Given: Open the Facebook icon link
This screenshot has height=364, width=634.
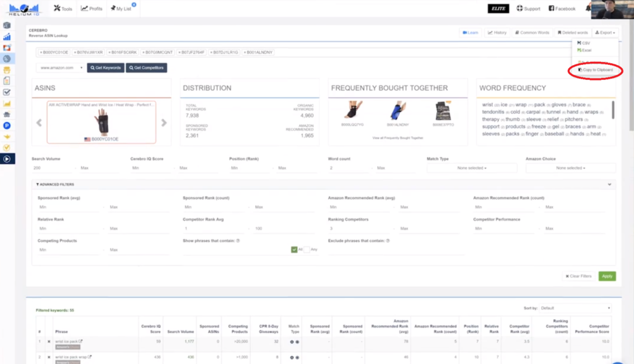Looking at the screenshot, I should (552, 9).
